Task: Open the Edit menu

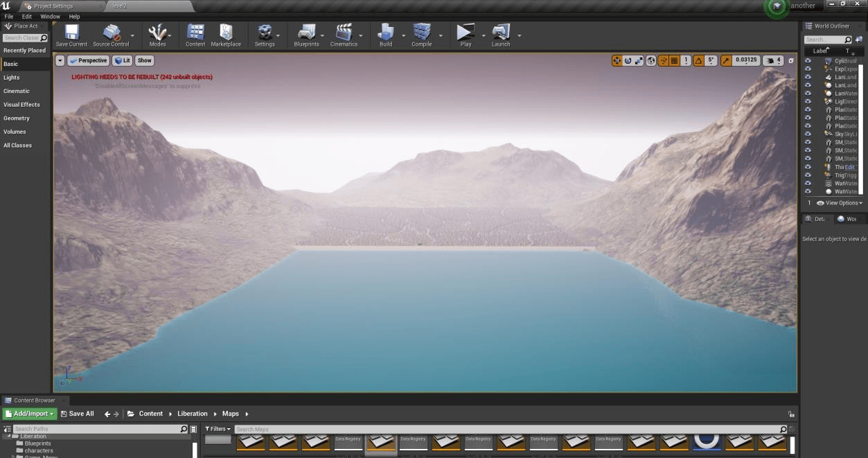Action: click(27, 16)
